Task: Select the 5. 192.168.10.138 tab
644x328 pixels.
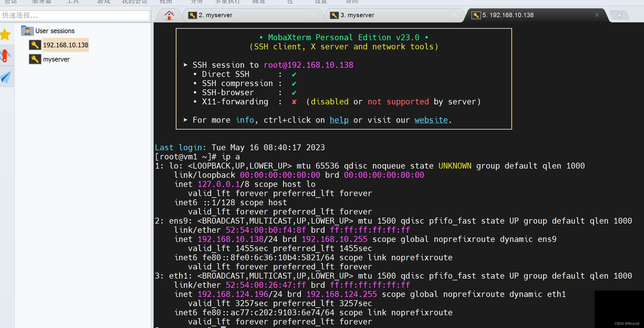Action: pyautogui.click(x=536, y=15)
